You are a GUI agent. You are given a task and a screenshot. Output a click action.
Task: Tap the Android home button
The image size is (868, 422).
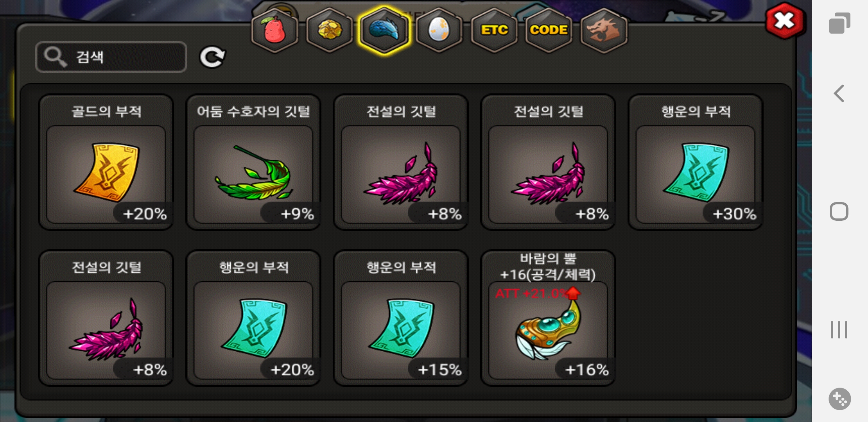[839, 212]
